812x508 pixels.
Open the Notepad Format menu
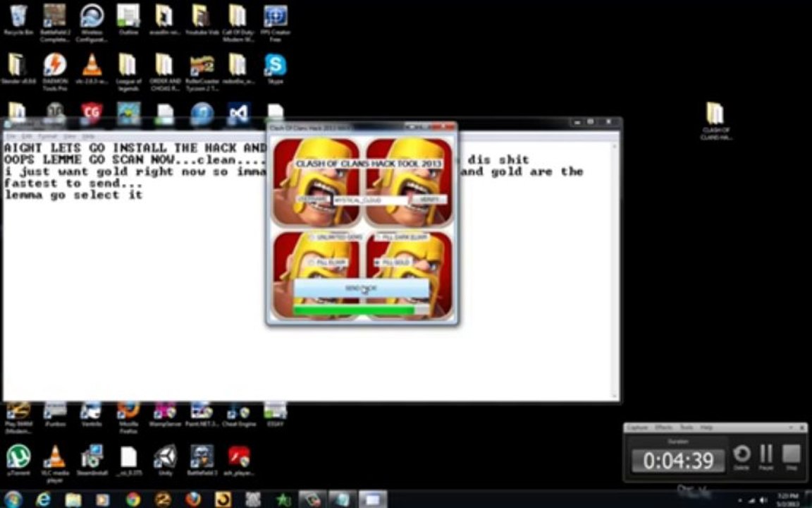(x=47, y=136)
